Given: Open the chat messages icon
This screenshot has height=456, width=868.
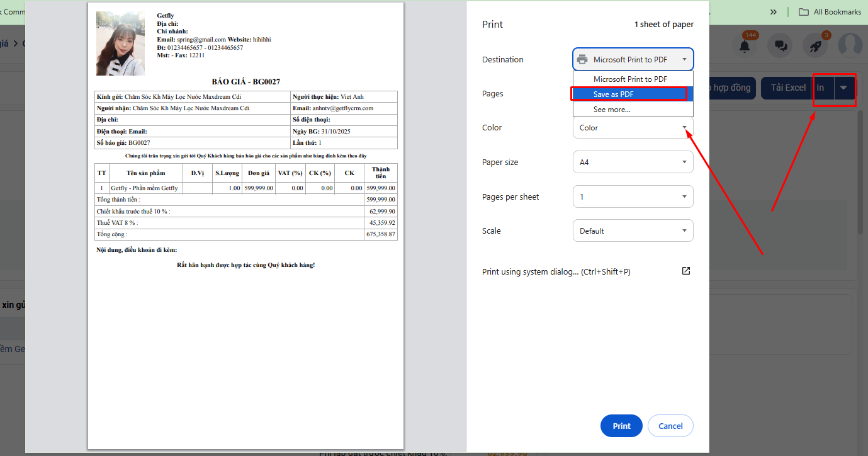Looking at the screenshot, I should (x=781, y=46).
